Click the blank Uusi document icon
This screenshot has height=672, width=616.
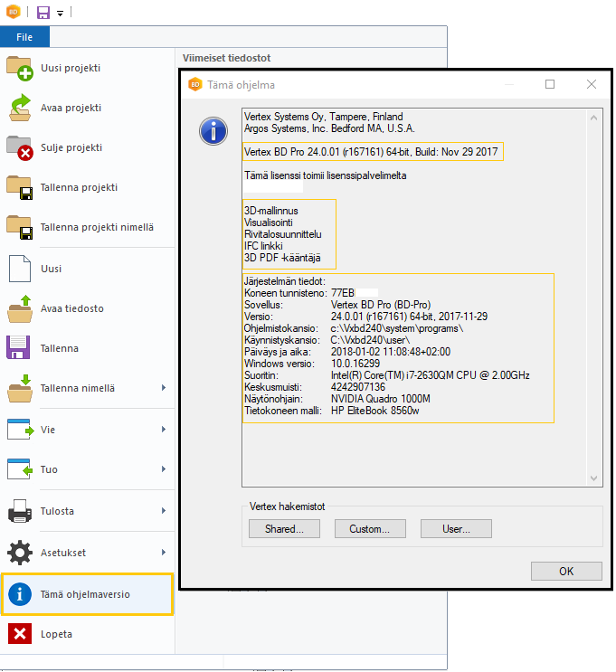[20, 269]
